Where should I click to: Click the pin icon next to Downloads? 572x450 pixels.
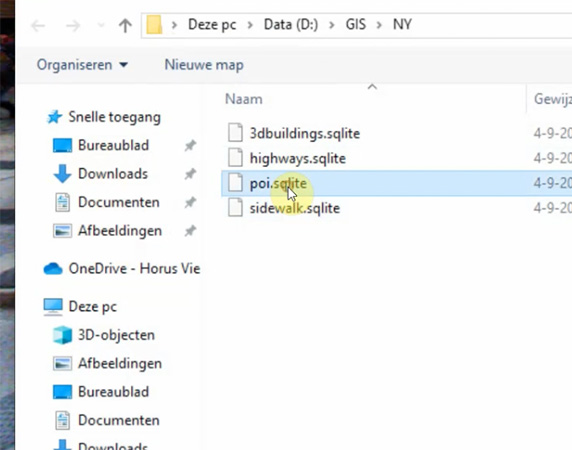coord(190,174)
